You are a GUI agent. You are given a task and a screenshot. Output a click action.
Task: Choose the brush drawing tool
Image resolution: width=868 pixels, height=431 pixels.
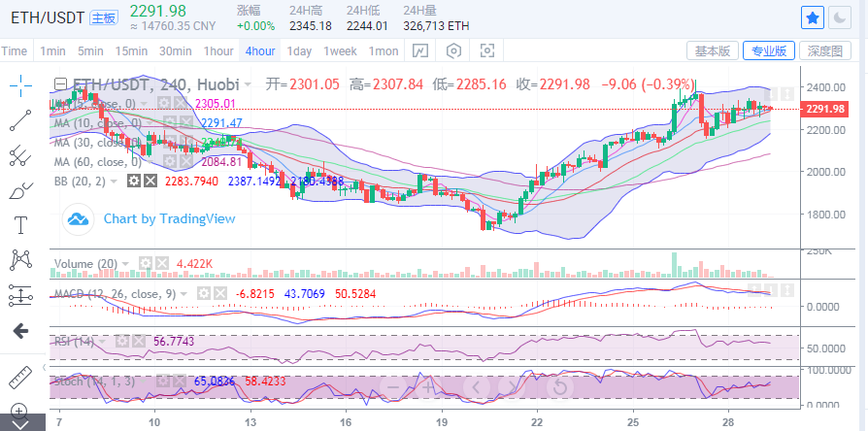tap(20, 190)
